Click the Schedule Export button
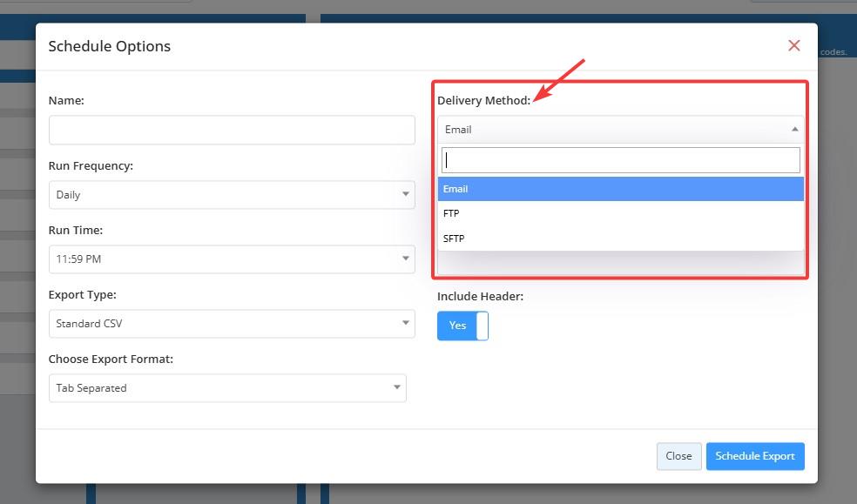Image resolution: width=857 pixels, height=504 pixels. click(755, 456)
